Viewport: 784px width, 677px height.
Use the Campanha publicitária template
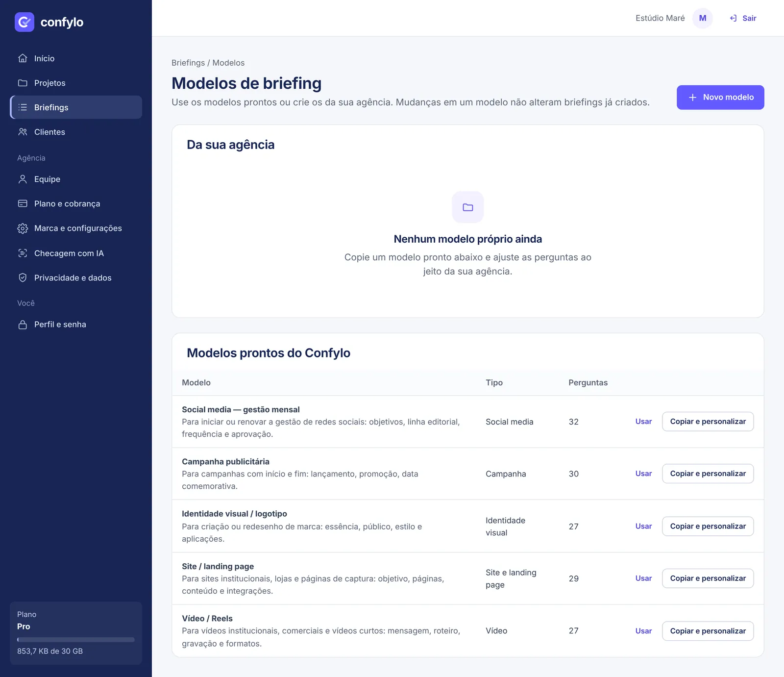(x=643, y=474)
